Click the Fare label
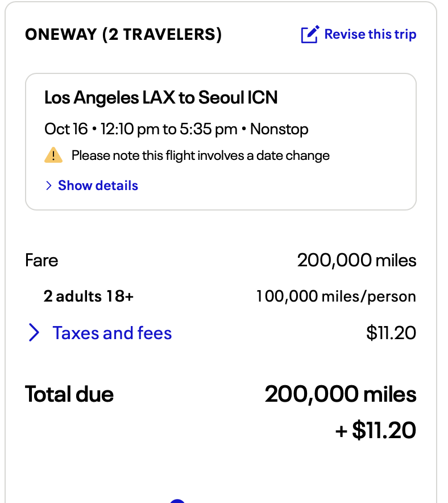Screen dimensions: 448x503 [x=42, y=261]
